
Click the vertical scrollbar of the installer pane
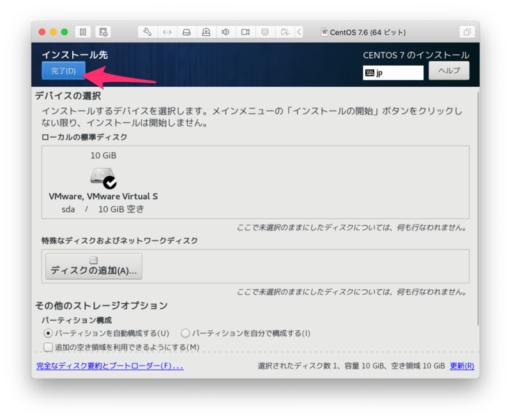tap(478, 208)
